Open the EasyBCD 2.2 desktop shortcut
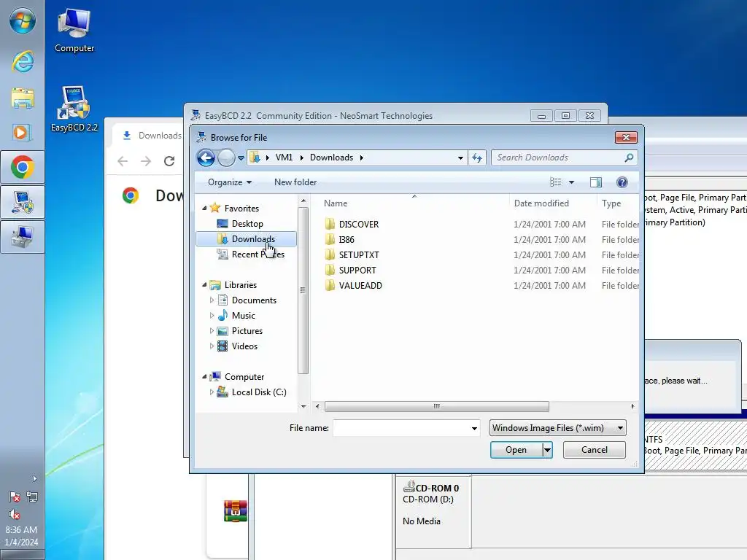This screenshot has width=747, height=560. click(74, 109)
